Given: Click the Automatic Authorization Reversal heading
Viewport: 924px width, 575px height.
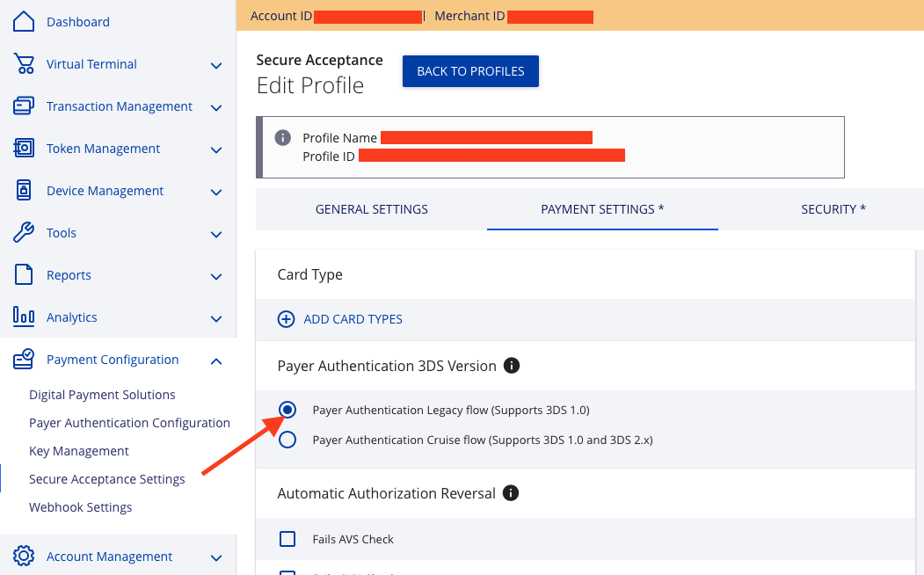Looking at the screenshot, I should coord(386,493).
